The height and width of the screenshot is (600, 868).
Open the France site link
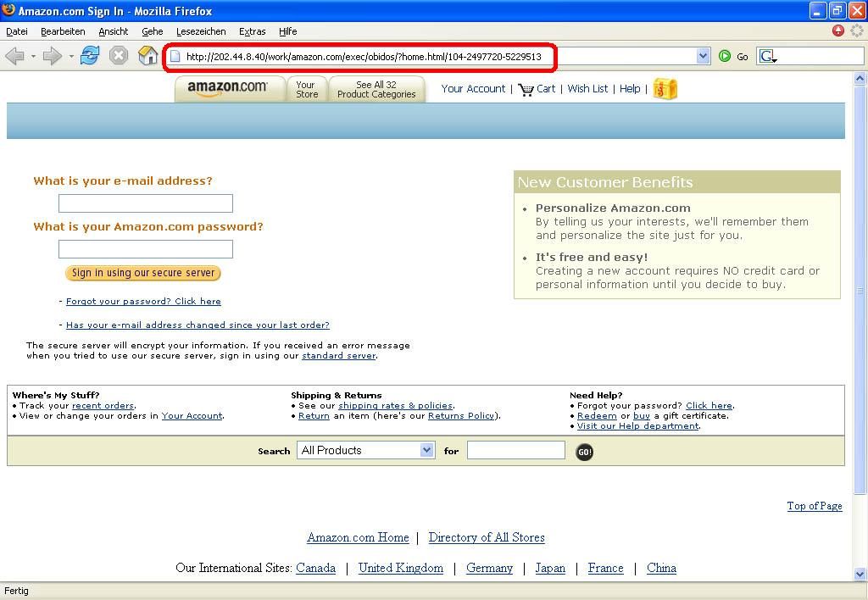tap(605, 568)
